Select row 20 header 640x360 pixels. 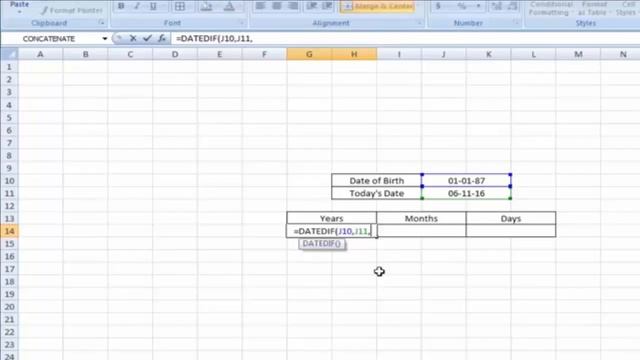click(x=9, y=307)
